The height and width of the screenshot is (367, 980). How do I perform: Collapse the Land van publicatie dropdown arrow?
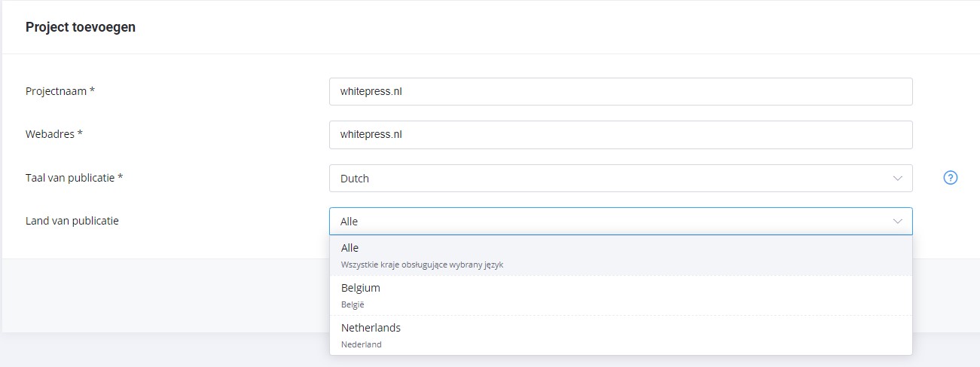897,222
